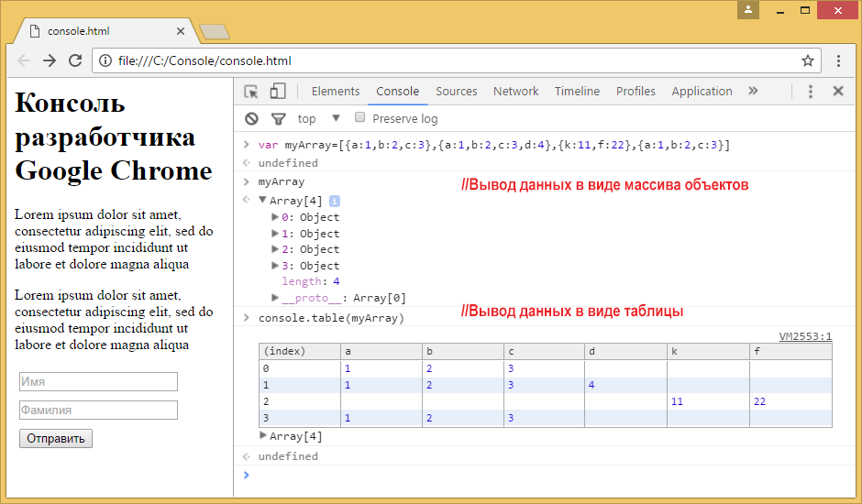The height and width of the screenshot is (504, 862).
Task: Open the Sources tab
Action: click(457, 92)
